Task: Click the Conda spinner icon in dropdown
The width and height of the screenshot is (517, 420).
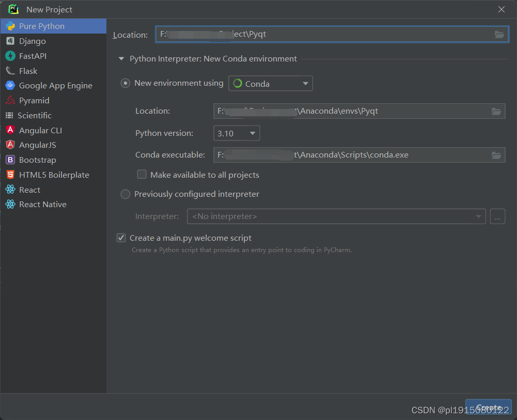Action: coord(238,83)
